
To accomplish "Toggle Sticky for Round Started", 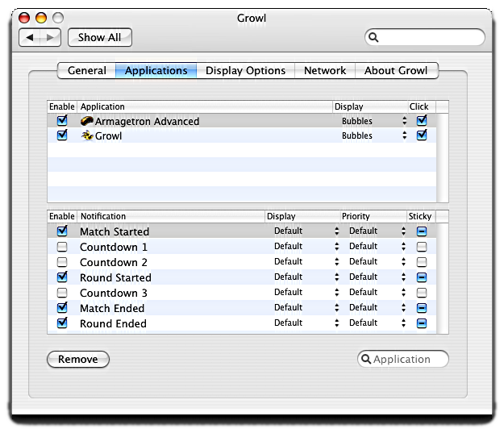I will [x=422, y=277].
